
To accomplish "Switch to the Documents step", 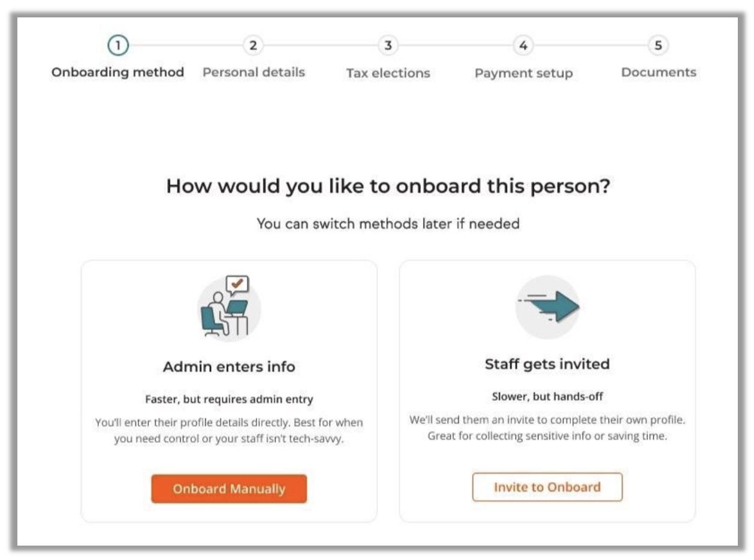I will (658, 73).
